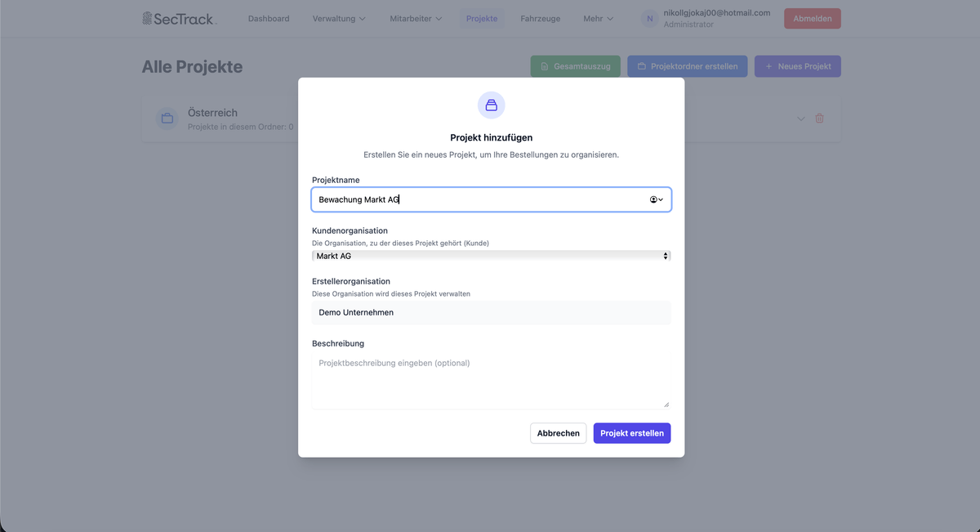Click the Österreich folder briefcase icon
The height and width of the screenshot is (532, 980).
167,118
